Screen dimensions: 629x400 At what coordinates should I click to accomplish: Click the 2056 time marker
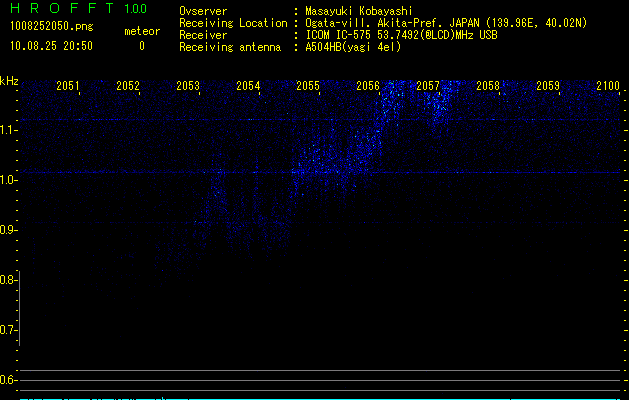click(368, 85)
